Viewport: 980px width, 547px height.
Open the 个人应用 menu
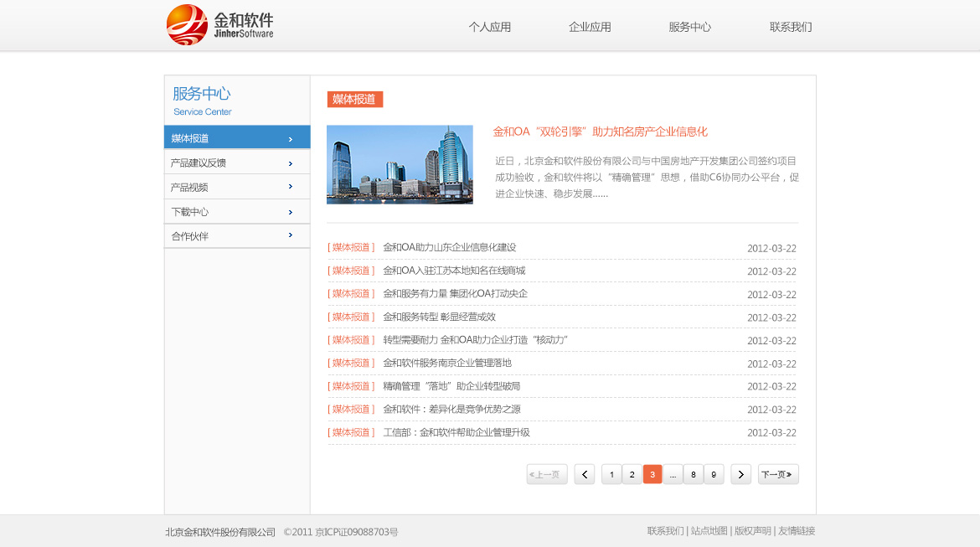pyautogui.click(x=490, y=27)
